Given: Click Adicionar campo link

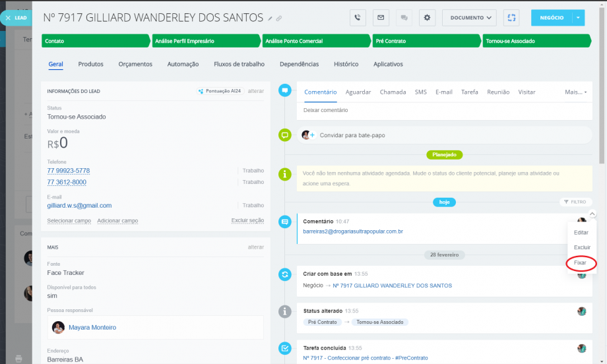Looking at the screenshot, I should [117, 221].
